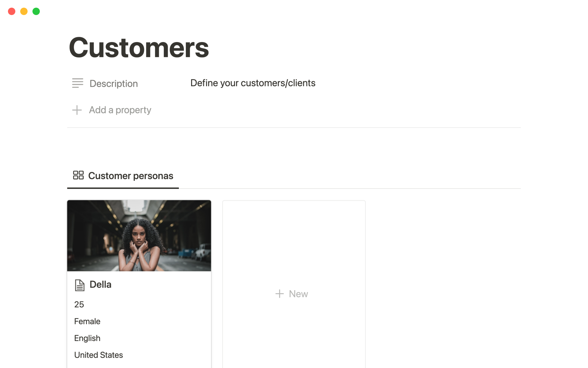The image size is (588, 368).
Task: Edit the 'Define your customers/clients' description value
Action: (253, 83)
